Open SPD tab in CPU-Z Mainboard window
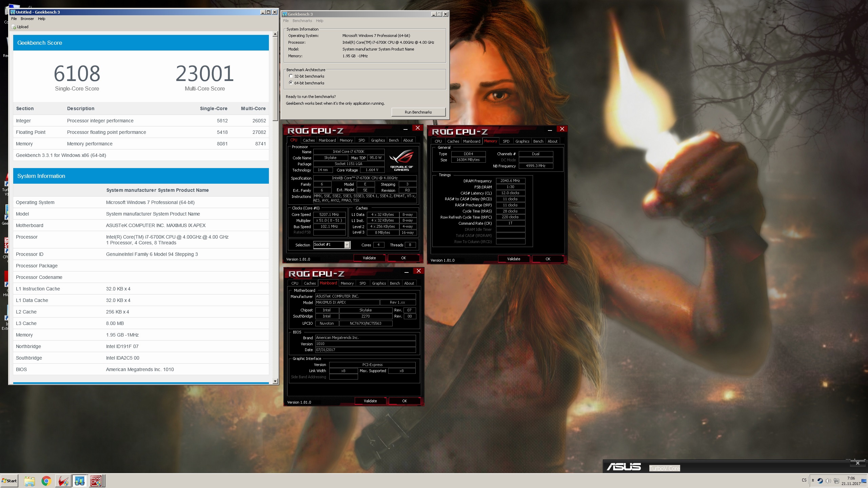 [x=363, y=283]
